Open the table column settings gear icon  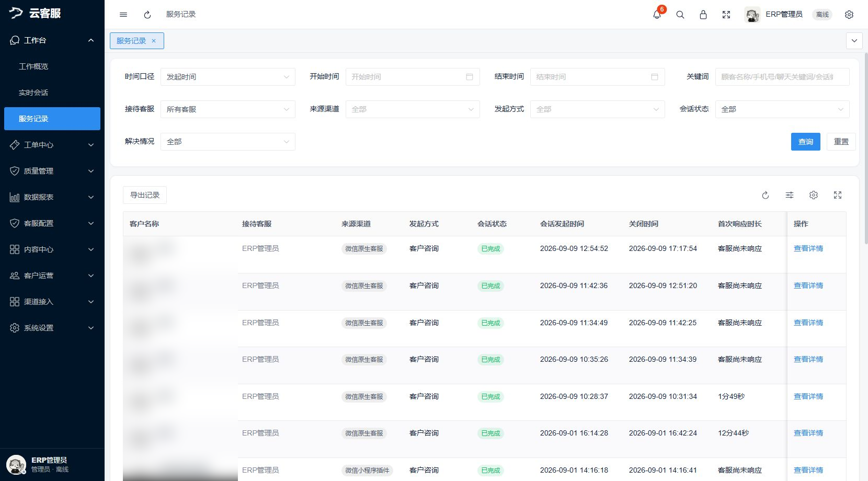point(814,195)
